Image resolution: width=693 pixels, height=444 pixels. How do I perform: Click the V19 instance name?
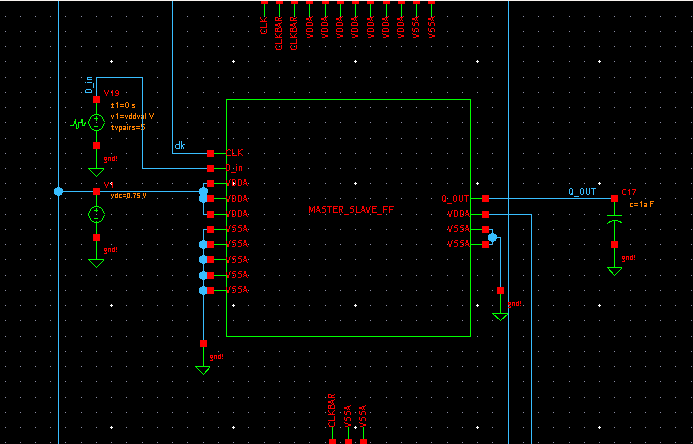point(111,93)
